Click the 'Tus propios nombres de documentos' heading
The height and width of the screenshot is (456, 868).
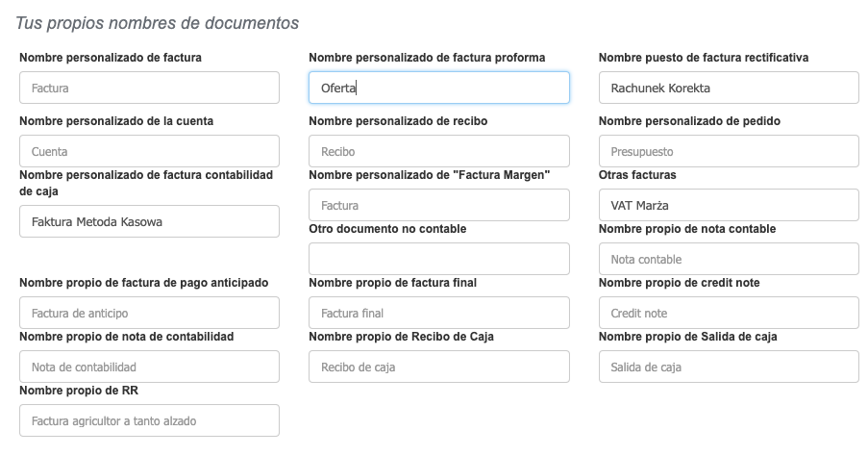tap(157, 22)
